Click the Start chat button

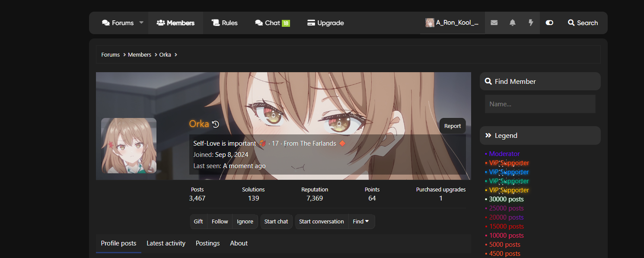(276, 222)
